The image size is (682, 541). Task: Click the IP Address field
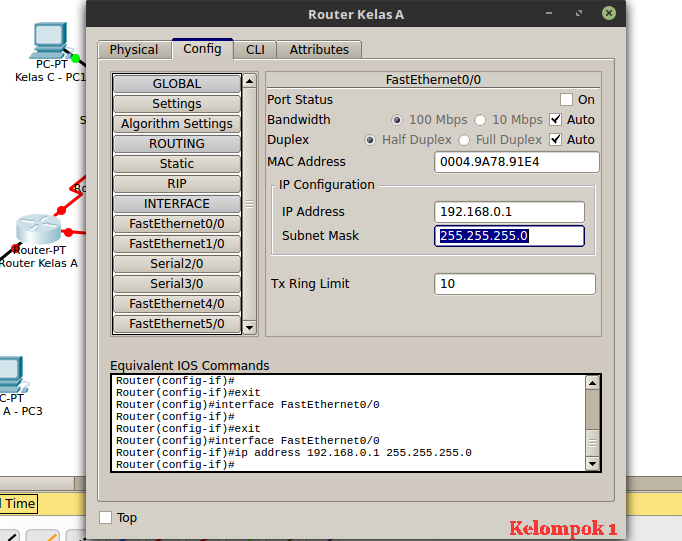pyautogui.click(x=509, y=212)
